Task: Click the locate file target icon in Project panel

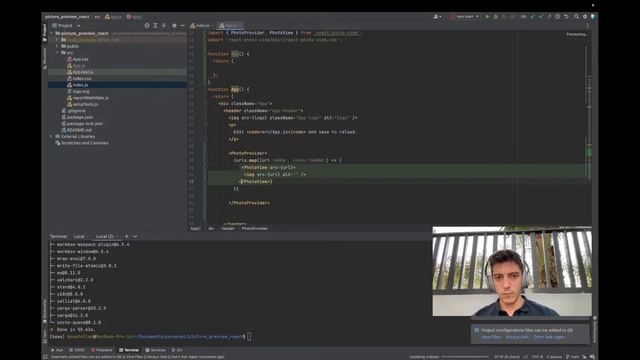Action: [x=147, y=25]
